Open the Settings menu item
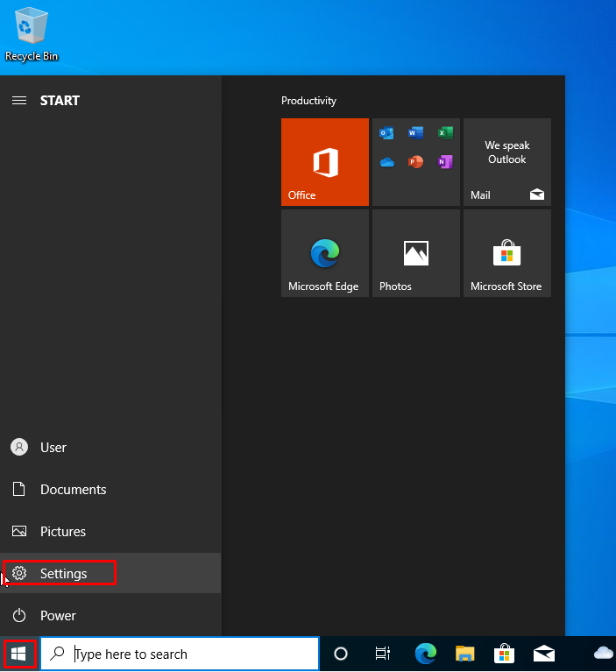Image resolution: width=616 pixels, height=672 pixels. (63, 574)
